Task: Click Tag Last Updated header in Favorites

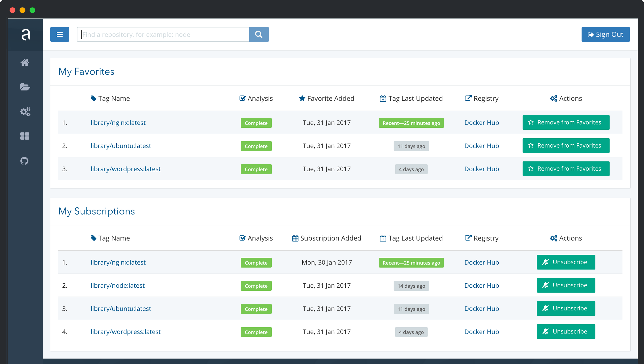Action: 411,98
